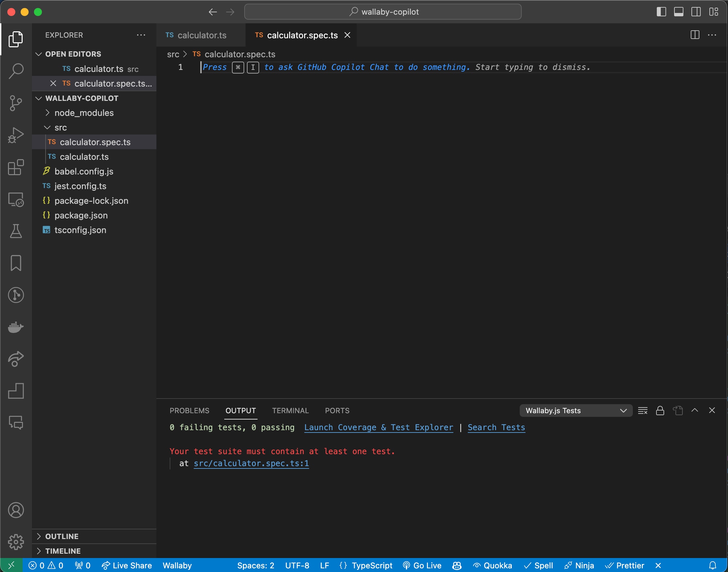Open the Wallaby.js Tests output dropdown

click(x=576, y=411)
